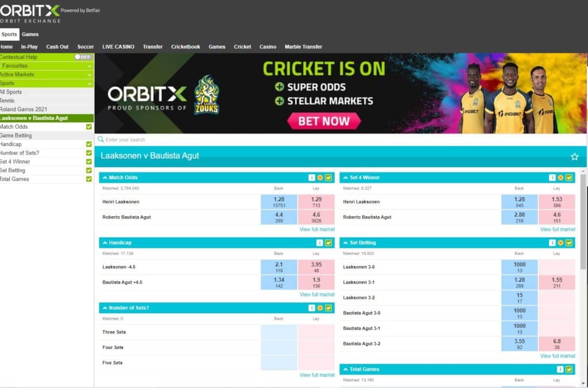
Task: Toggle Contextual Help switch
Action: click(x=82, y=57)
